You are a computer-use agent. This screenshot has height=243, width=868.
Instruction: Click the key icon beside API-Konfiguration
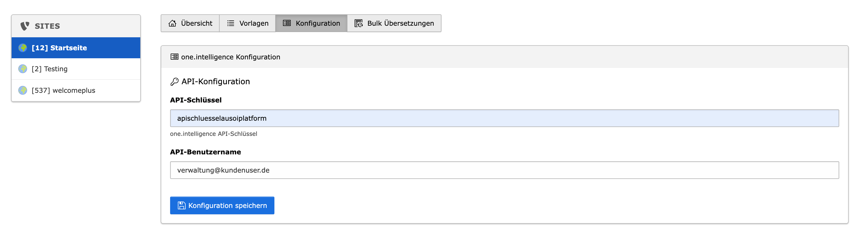[174, 81]
